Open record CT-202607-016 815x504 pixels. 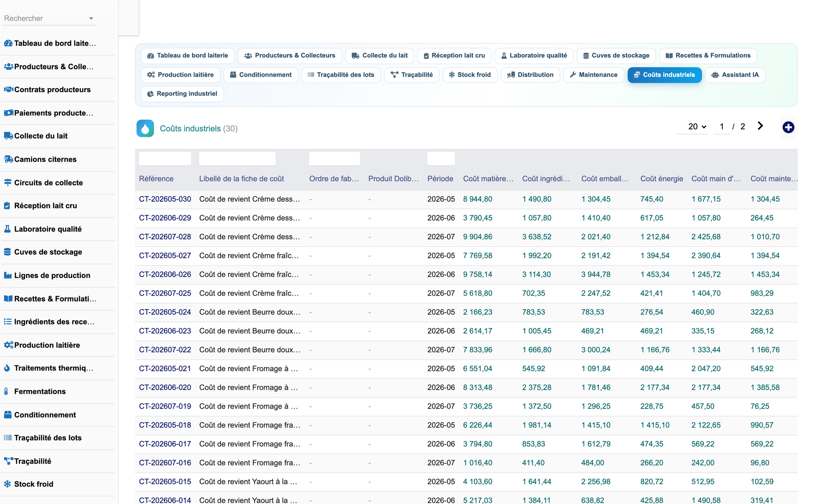coord(165,463)
